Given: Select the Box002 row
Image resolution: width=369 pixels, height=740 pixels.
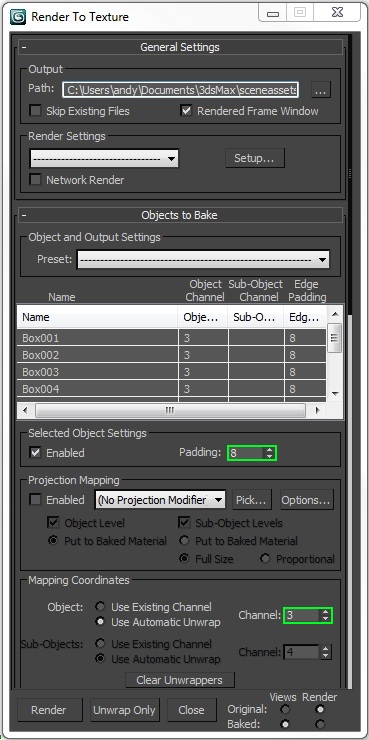Looking at the screenshot, I should point(171,355).
